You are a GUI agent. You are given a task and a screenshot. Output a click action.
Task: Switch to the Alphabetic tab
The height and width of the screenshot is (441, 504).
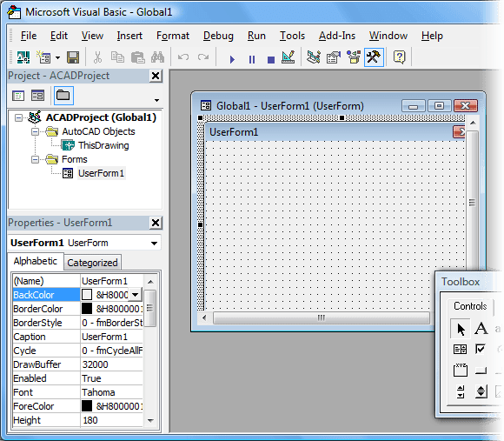click(36, 261)
